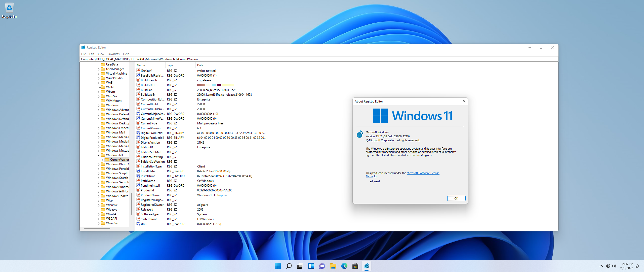Click the Data column header
This screenshot has height=272, width=644.
(x=232, y=65)
